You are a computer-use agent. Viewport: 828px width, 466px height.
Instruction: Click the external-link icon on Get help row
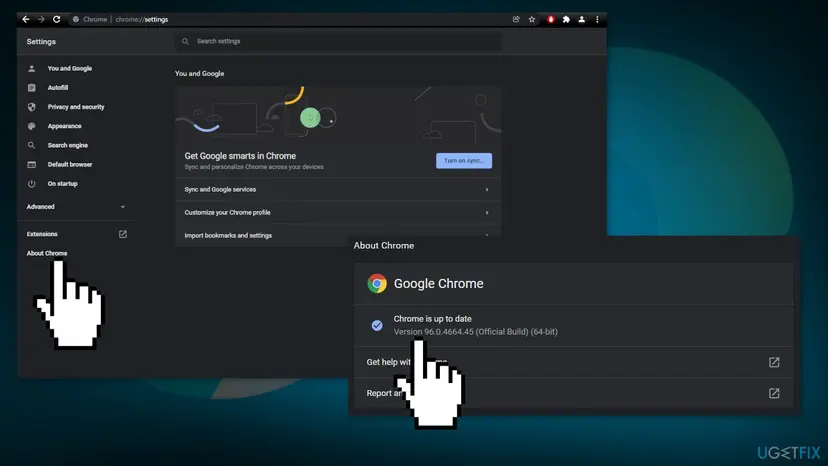click(x=774, y=362)
